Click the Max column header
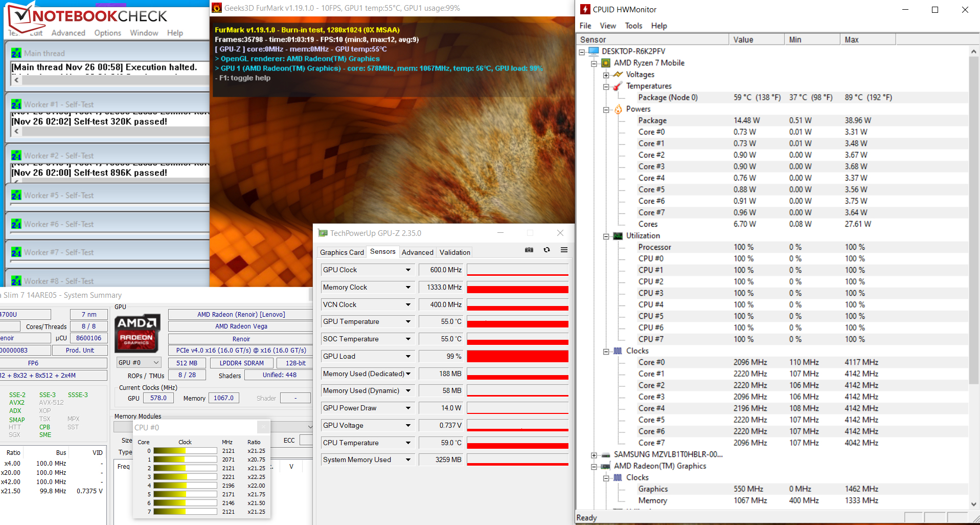 click(868, 39)
